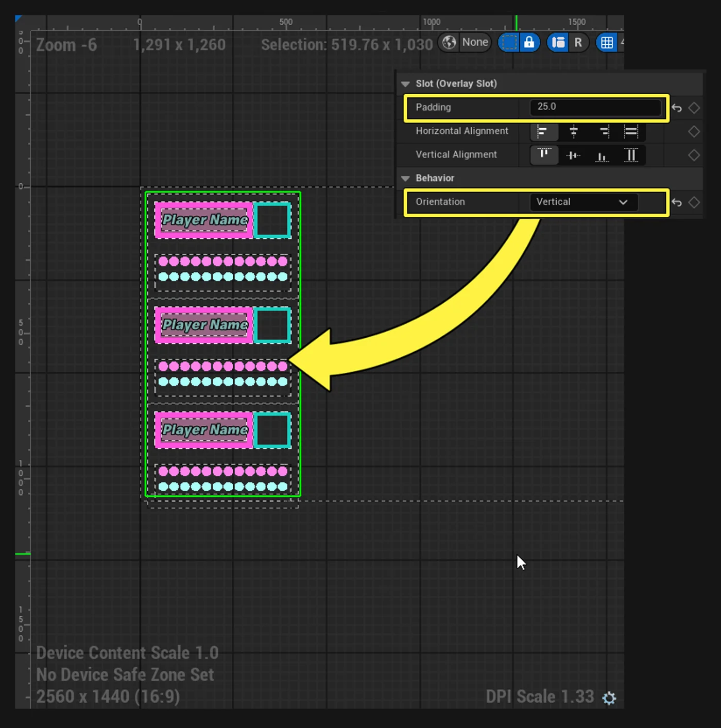Click the Padding value field
This screenshot has width=721, height=728.
pos(595,107)
